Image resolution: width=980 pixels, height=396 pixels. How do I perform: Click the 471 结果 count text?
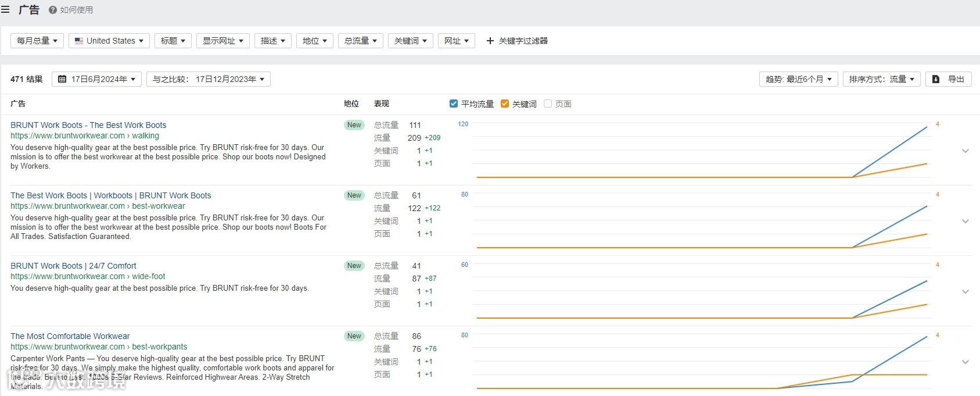[x=27, y=79]
